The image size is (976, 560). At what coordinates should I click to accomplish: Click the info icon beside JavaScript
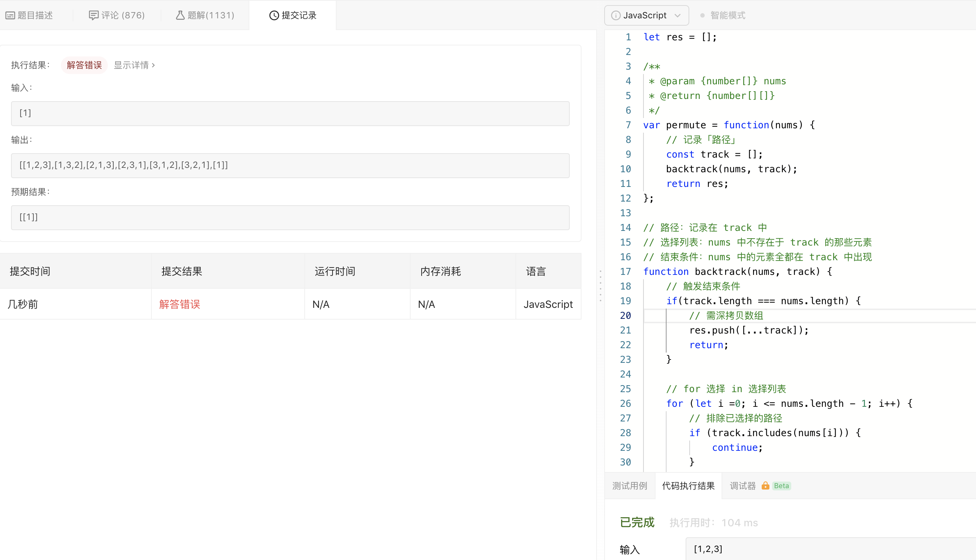click(x=616, y=15)
